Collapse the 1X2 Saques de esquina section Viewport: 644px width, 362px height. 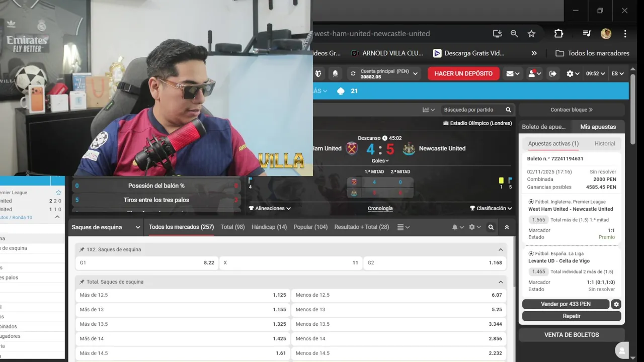(501, 249)
